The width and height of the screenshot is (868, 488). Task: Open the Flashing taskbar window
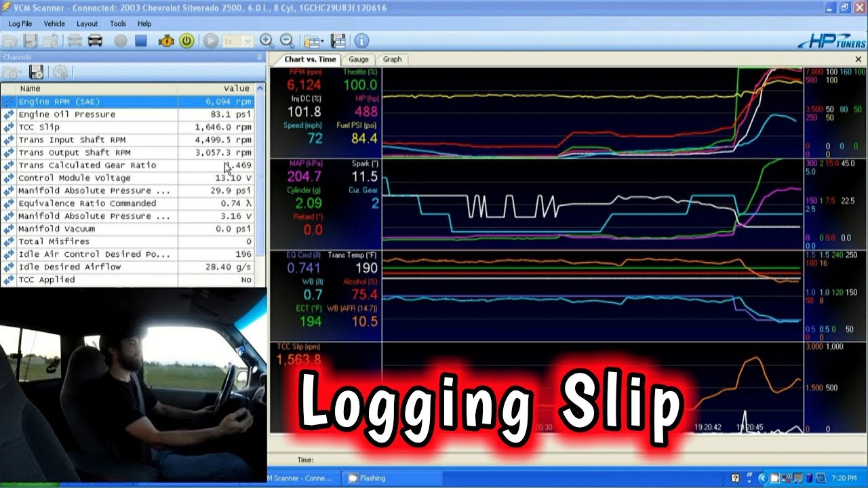pyautogui.click(x=393, y=478)
